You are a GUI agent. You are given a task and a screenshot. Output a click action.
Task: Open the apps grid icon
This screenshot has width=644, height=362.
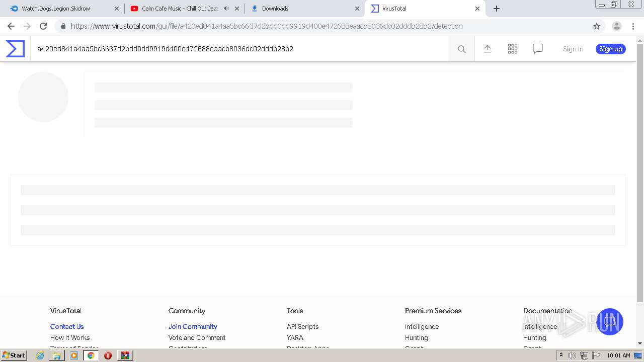coord(513,49)
